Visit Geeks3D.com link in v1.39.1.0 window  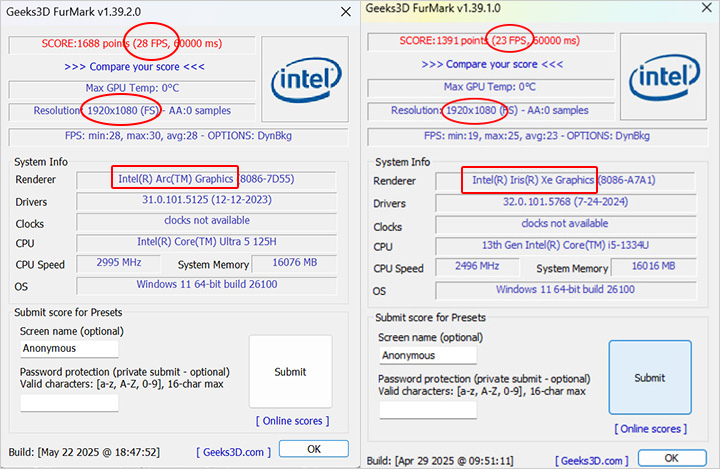point(592,460)
